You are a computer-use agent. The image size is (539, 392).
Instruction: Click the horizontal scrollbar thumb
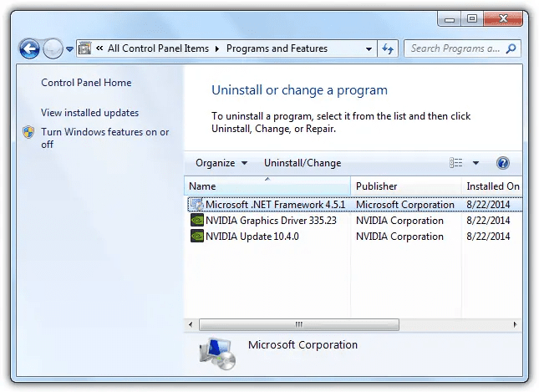(299, 324)
